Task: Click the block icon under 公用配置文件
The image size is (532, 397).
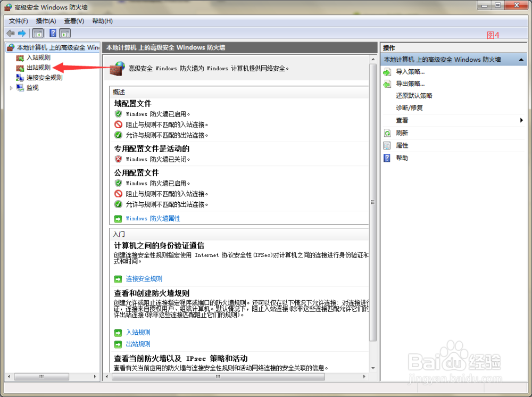Action: click(118, 194)
